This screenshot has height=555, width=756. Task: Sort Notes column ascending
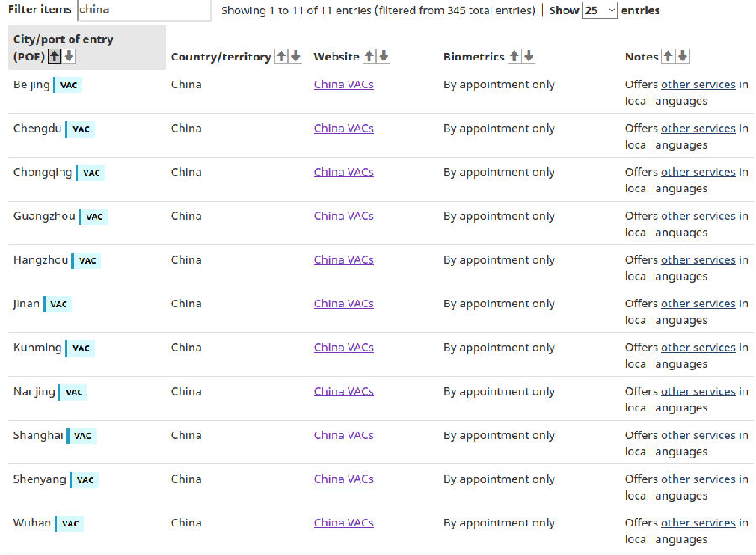point(669,56)
